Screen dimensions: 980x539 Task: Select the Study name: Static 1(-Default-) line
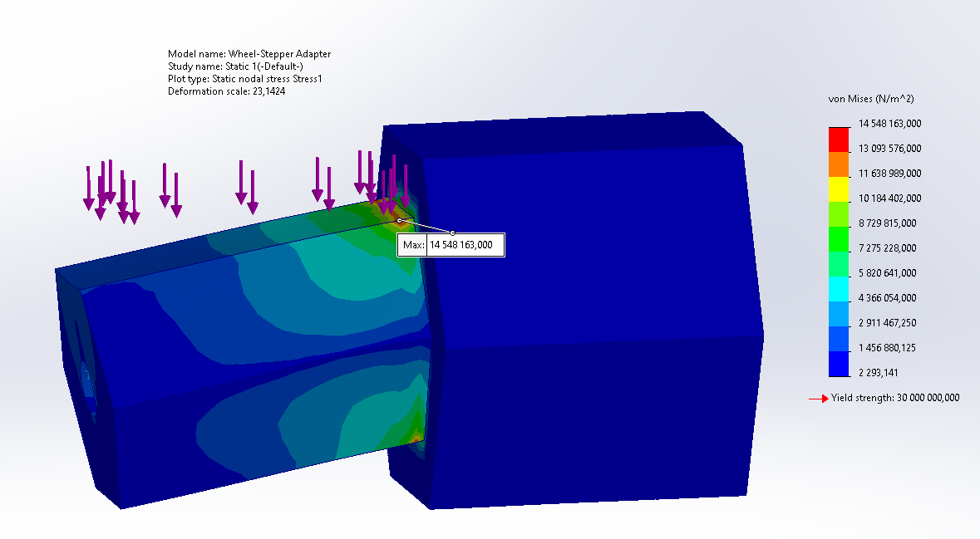pyautogui.click(x=235, y=66)
